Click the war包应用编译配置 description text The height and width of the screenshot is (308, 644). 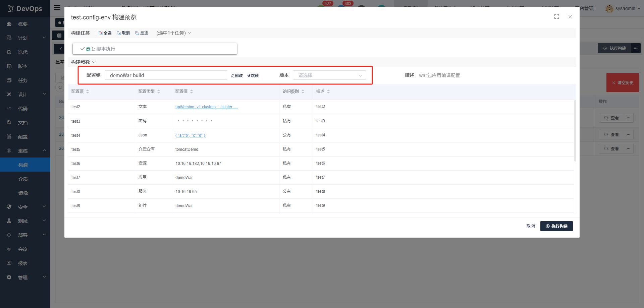click(439, 75)
